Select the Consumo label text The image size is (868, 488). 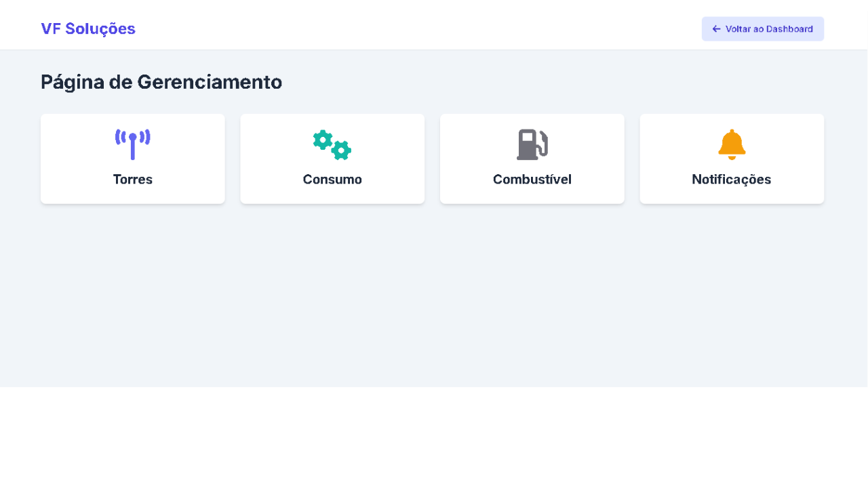tap(332, 180)
